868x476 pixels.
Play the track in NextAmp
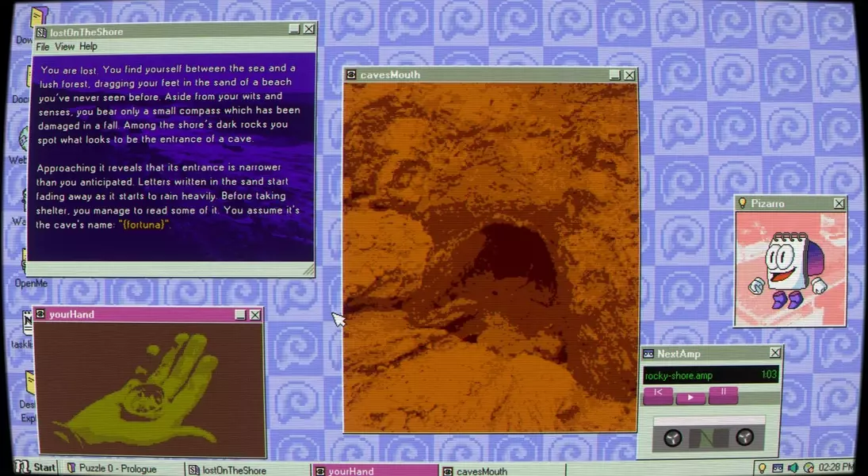690,397
